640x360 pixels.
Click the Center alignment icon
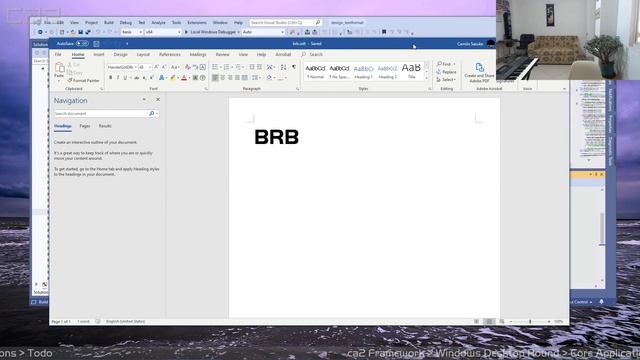[x=223, y=78]
